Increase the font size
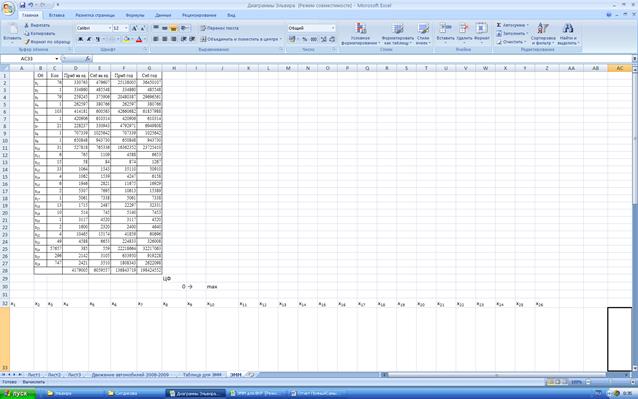Viewport: 638px width, 399px height. coord(134,28)
